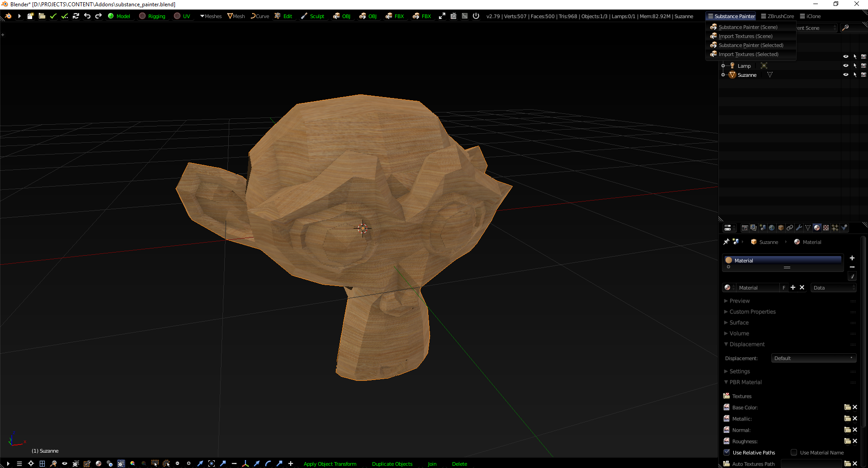Screen dimensions: 868x468
Task: Open Base Color texture folder browser
Action: pyautogui.click(x=847, y=407)
